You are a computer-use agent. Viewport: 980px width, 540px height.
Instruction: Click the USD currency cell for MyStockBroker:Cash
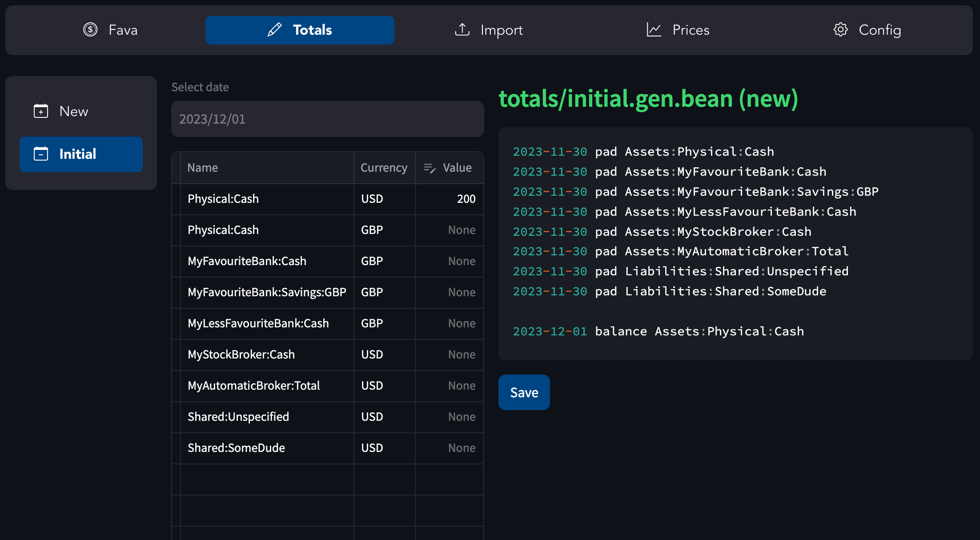[385, 355]
